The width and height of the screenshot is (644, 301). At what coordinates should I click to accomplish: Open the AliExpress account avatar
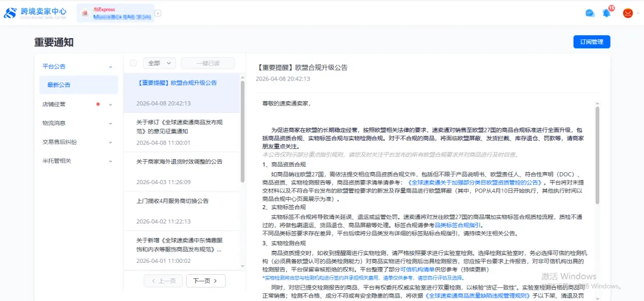coord(627,13)
